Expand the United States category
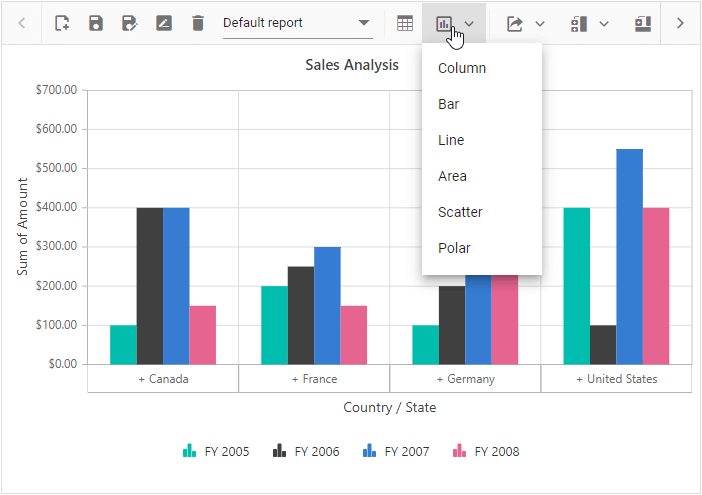702x495 pixels. pos(616,379)
